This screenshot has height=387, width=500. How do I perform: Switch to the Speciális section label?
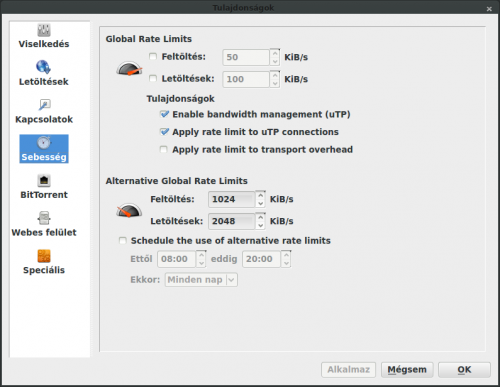pos(44,270)
